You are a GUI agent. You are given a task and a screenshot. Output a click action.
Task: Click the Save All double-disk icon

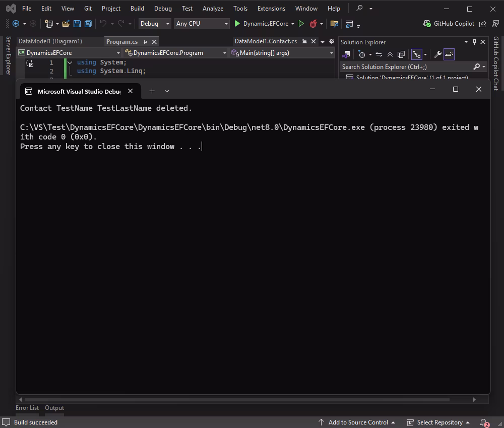pyautogui.click(x=88, y=24)
